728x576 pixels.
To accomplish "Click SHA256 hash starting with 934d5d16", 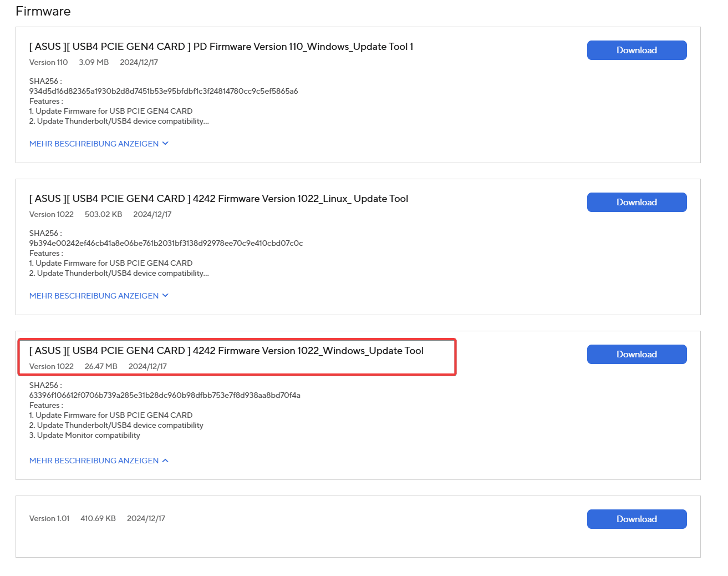I will point(164,91).
